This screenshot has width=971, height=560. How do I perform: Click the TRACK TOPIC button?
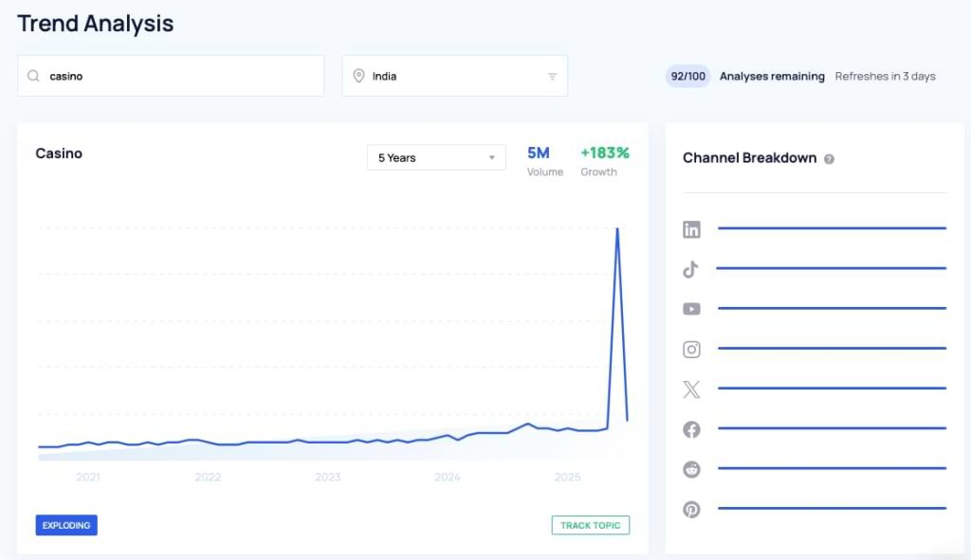590,524
